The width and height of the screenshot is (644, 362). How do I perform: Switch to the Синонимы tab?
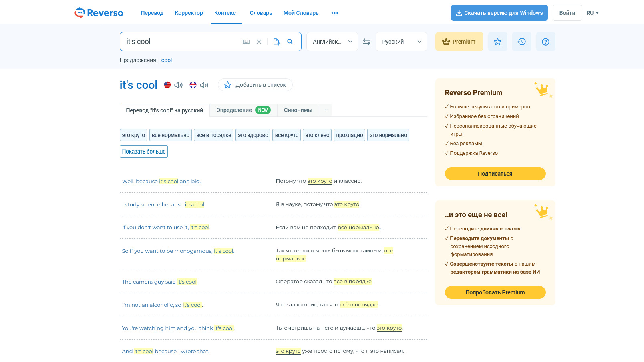pyautogui.click(x=298, y=110)
